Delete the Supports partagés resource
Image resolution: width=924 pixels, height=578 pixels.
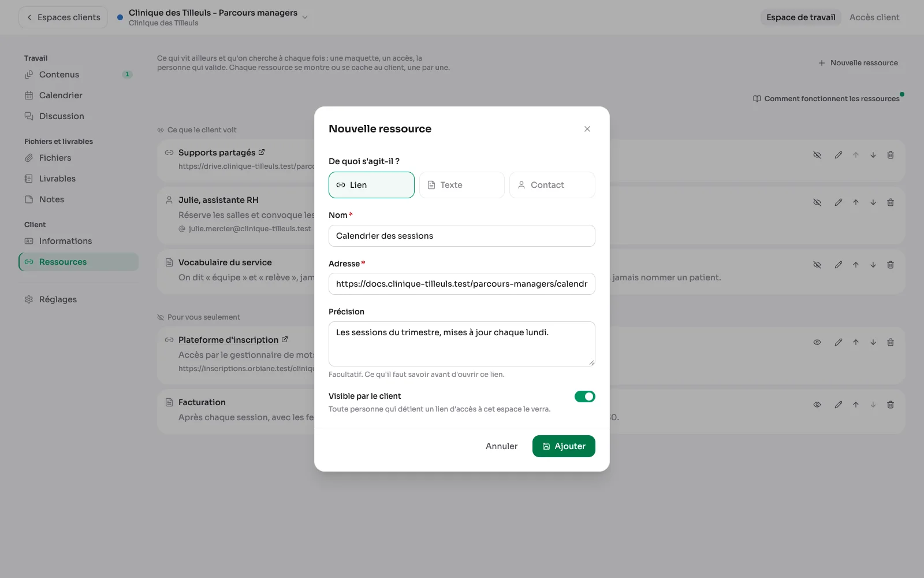pos(891,155)
